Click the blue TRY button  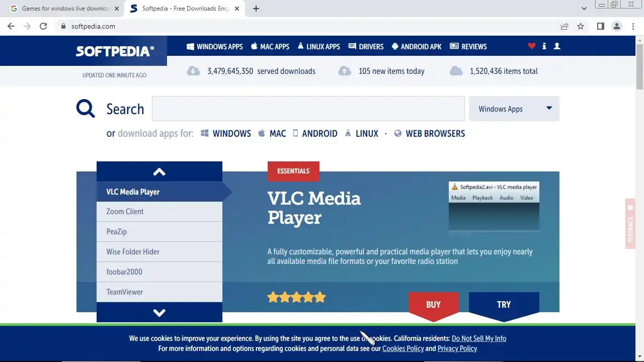(504, 306)
